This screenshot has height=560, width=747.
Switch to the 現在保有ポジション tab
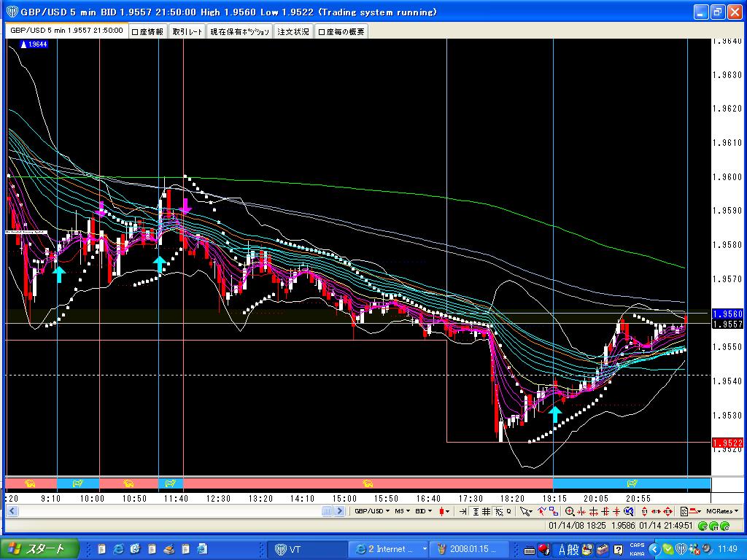[239, 31]
